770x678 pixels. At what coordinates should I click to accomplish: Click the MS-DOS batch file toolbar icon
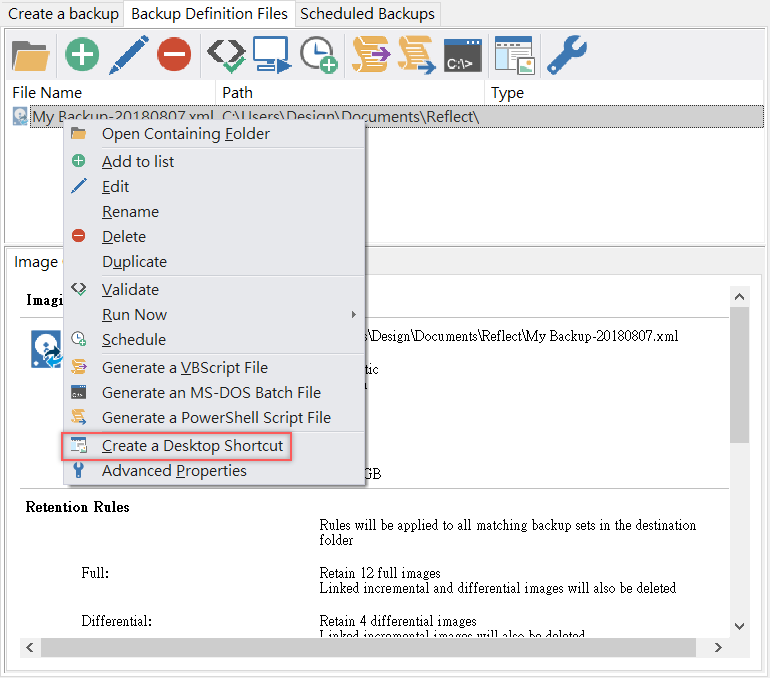[463, 55]
